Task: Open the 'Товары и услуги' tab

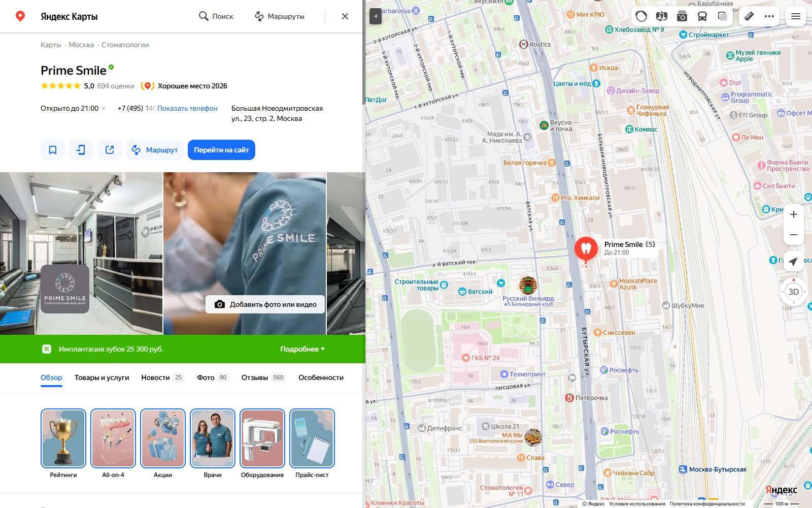Action: (x=102, y=377)
